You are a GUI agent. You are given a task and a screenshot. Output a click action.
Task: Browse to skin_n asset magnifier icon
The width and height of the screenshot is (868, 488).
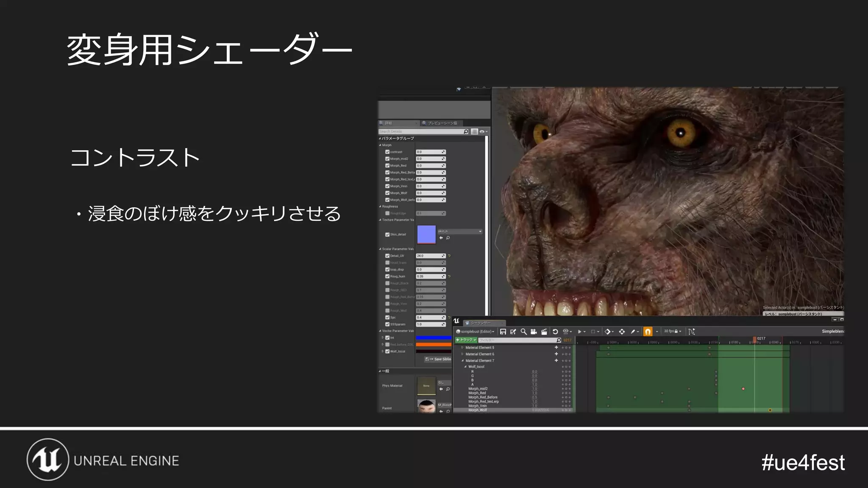click(x=448, y=238)
